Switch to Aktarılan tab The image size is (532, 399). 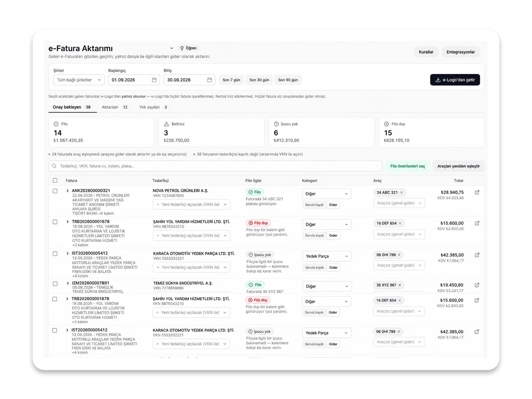115,107
